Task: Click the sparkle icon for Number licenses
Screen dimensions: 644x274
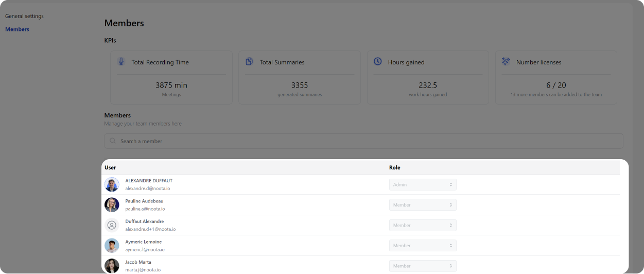Action: (x=506, y=62)
